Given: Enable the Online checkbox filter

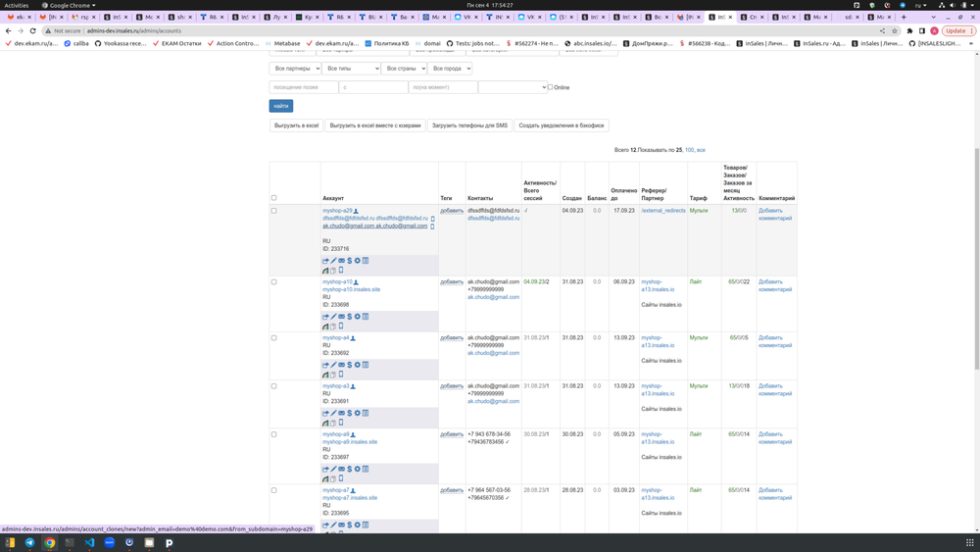Looking at the screenshot, I should point(550,87).
